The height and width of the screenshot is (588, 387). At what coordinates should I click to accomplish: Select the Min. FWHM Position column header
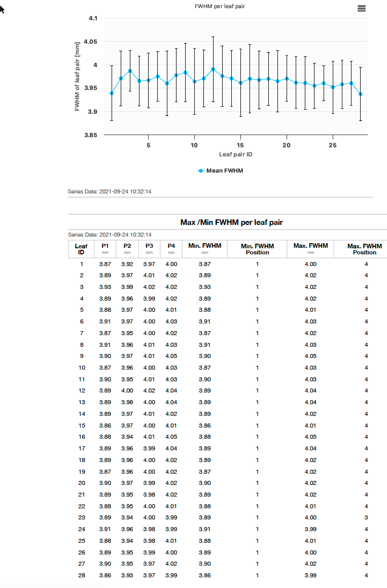[257, 249]
